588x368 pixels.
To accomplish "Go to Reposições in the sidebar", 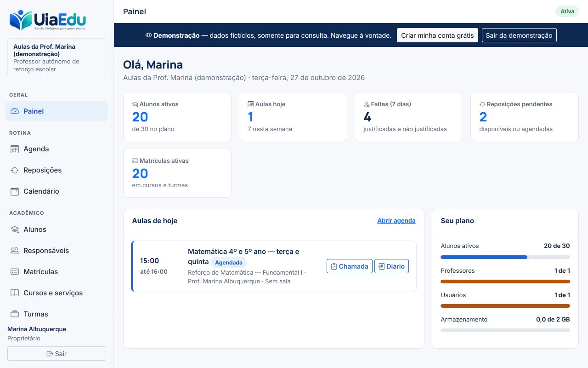I will (x=57, y=170).
